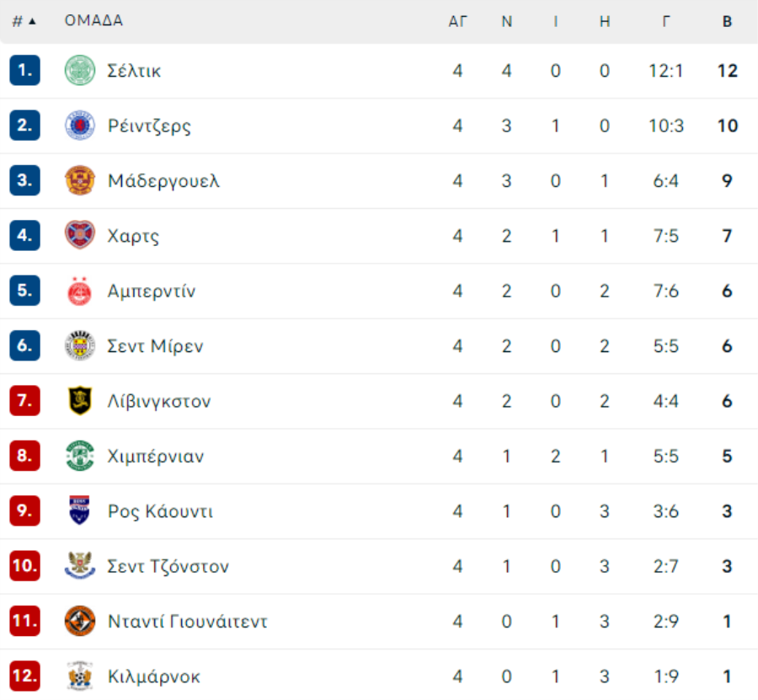Click the Livingston black-yellow crest icon
This screenshot has width=758, height=700.
[80, 401]
